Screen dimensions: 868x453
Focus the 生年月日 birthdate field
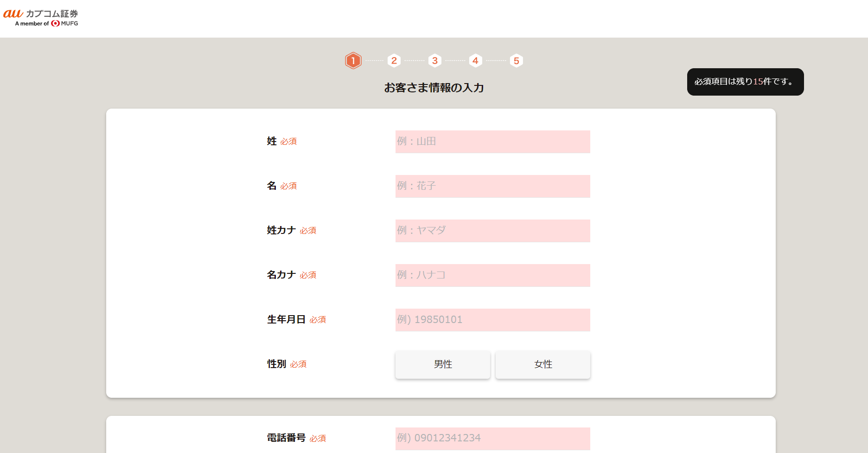click(492, 320)
